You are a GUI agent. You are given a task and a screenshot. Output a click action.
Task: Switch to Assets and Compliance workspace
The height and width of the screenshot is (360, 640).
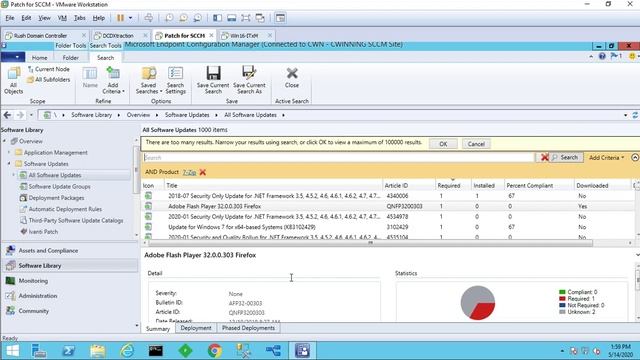(69, 251)
